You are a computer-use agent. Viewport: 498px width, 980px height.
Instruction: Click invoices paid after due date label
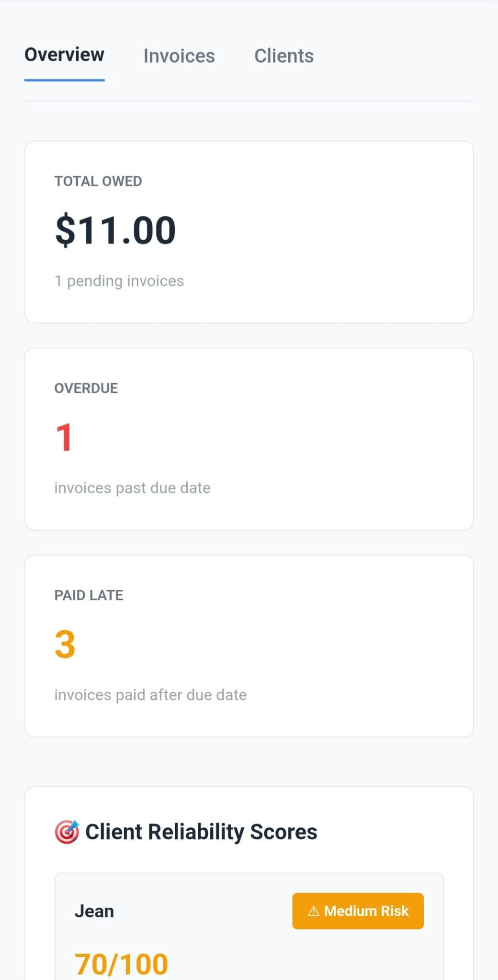coord(150,694)
